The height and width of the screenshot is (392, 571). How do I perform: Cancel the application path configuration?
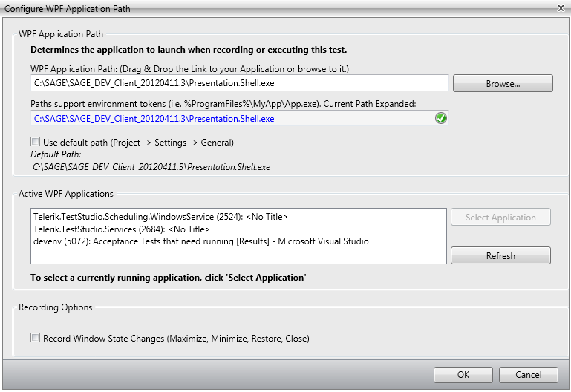coord(529,374)
